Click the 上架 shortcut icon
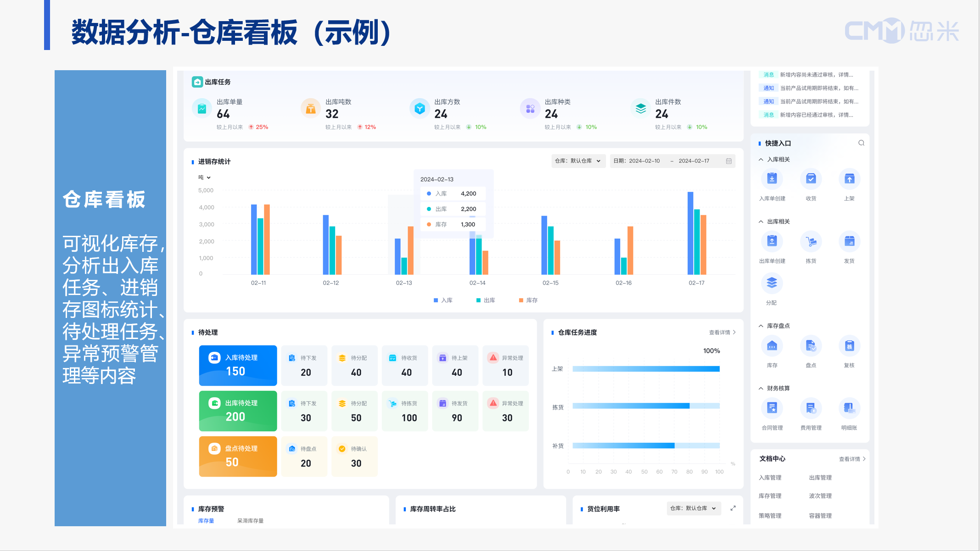Image resolution: width=980 pixels, height=551 pixels. click(x=849, y=179)
